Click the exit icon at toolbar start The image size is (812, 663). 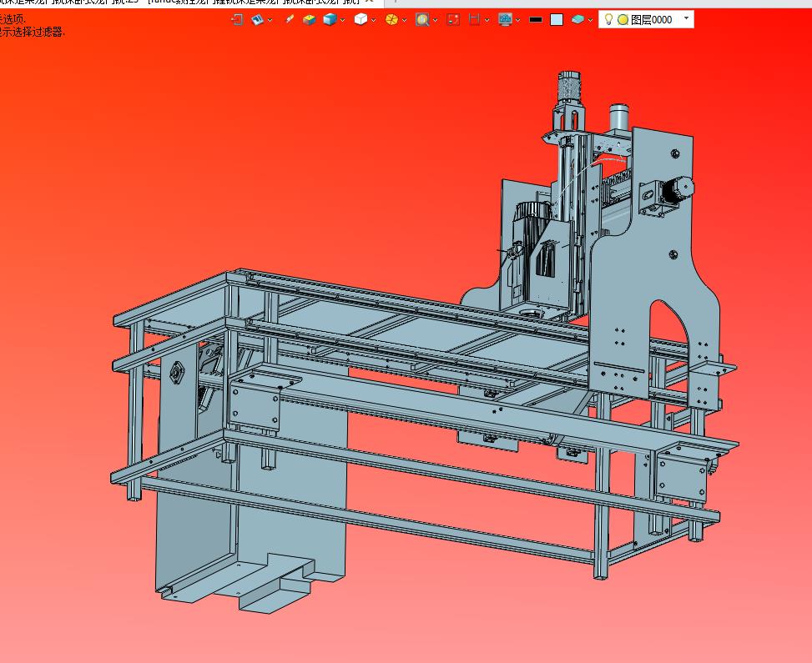tap(237, 20)
